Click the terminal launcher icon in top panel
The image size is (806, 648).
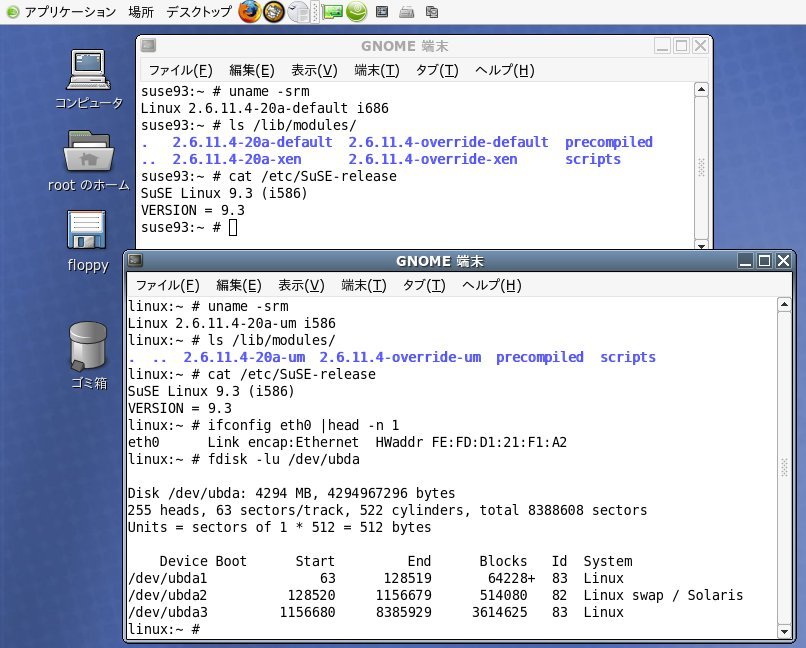(x=381, y=11)
